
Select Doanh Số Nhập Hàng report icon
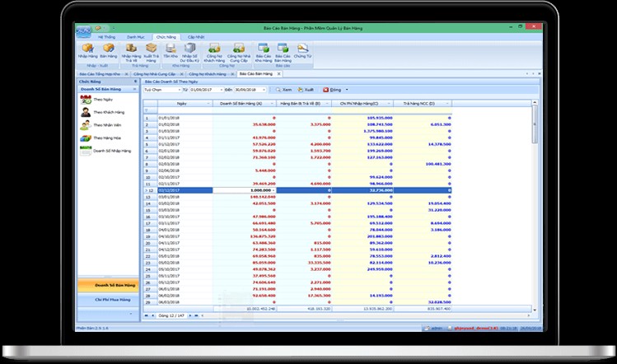click(86, 151)
